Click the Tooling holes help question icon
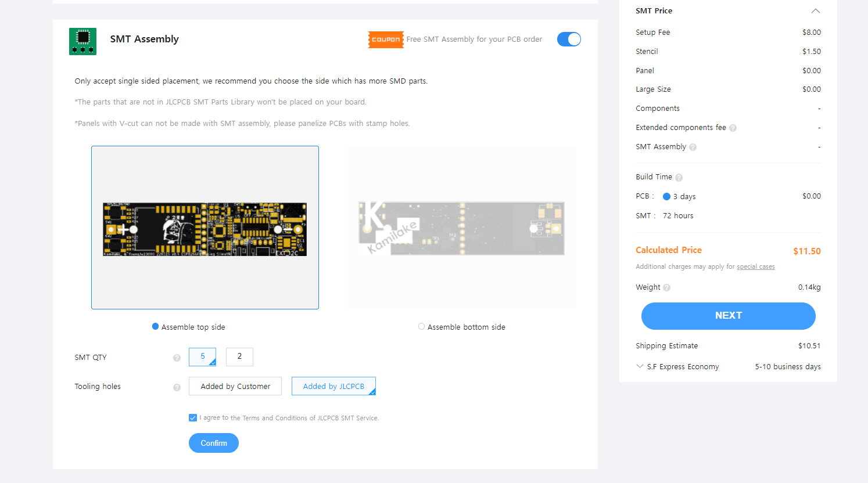 [177, 387]
